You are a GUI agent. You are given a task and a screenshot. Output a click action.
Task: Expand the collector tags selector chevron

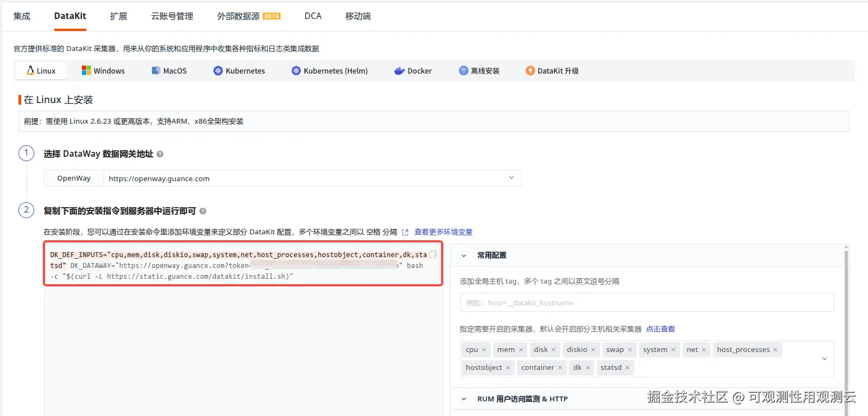pyautogui.click(x=825, y=359)
